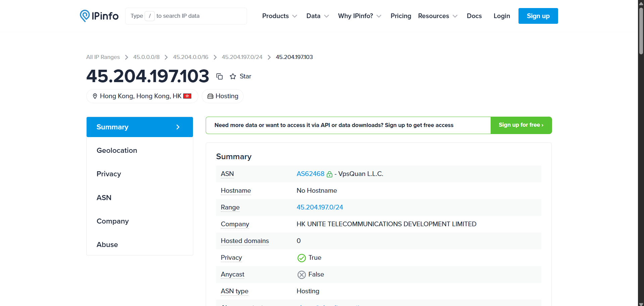Go to 45.204.0.0/16 breadcrumb
This screenshot has width=644, height=306.
coord(191,57)
